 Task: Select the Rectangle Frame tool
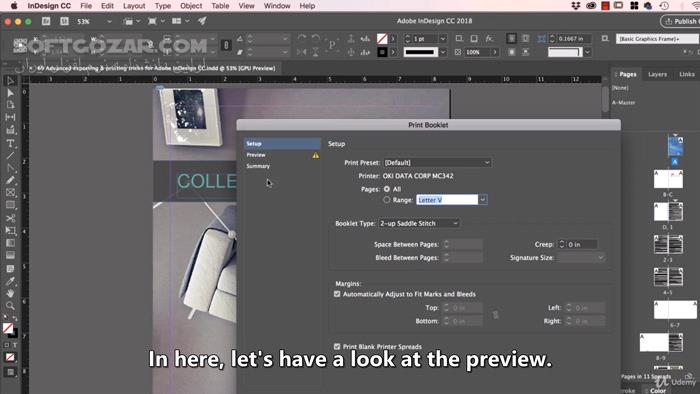[10, 193]
